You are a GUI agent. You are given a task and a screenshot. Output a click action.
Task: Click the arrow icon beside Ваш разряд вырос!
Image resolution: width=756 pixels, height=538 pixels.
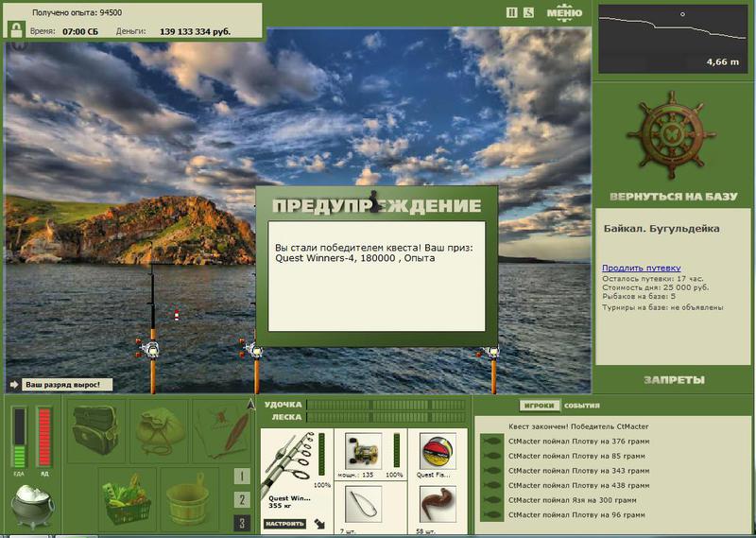pos(13,385)
